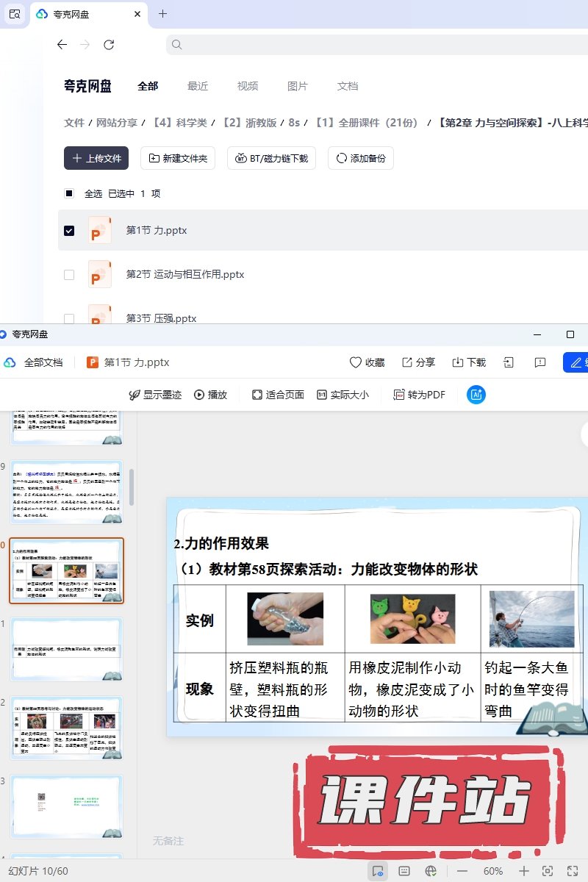This screenshot has height=882, width=588.
Task: Click the zoom out minus icon
Action: point(462,871)
